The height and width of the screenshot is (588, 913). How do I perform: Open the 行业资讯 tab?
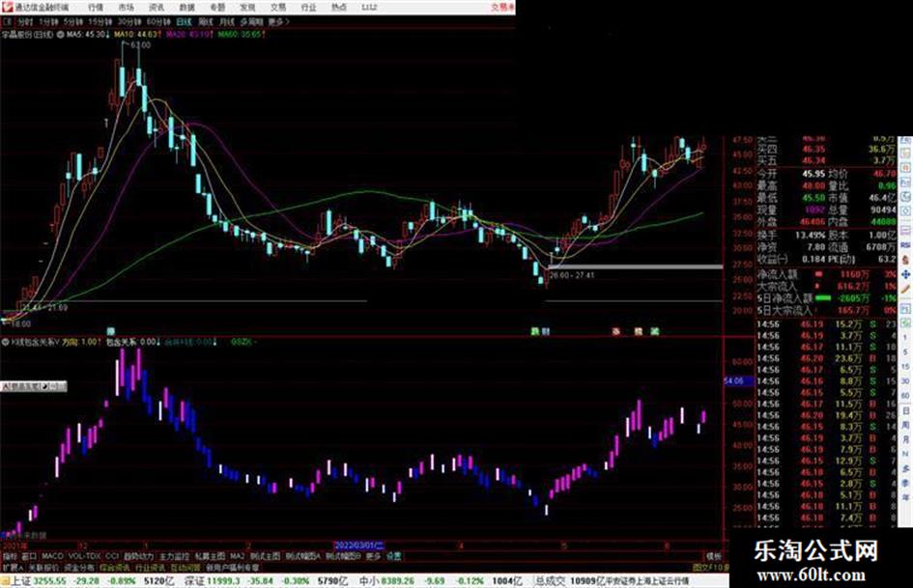(150, 567)
